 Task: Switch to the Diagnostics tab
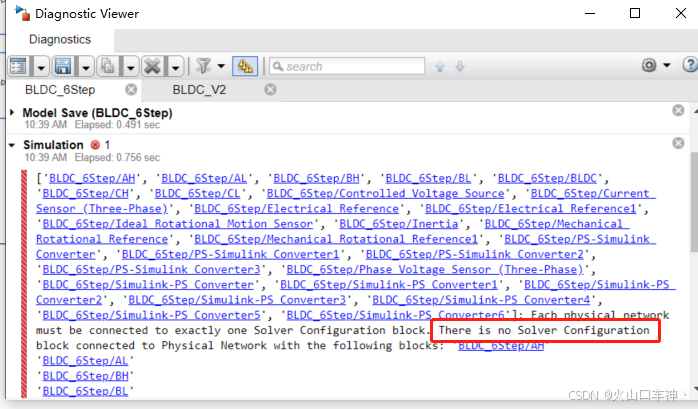pyautogui.click(x=60, y=40)
